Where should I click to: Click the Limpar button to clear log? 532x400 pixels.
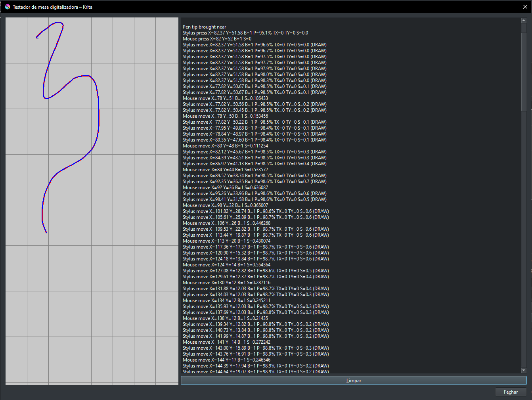(x=353, y=381)
